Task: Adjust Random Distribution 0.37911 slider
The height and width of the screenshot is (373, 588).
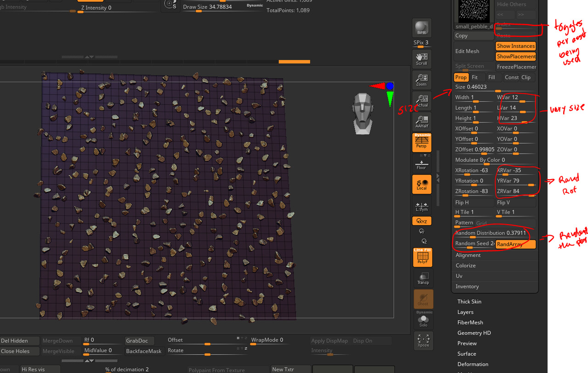Action: 495,233
